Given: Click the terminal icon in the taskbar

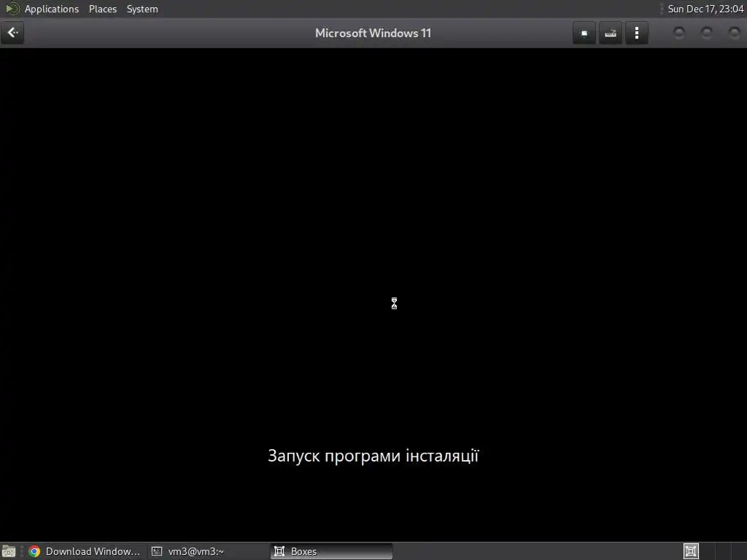Looking at the screenshot, I should pos(157,551).
